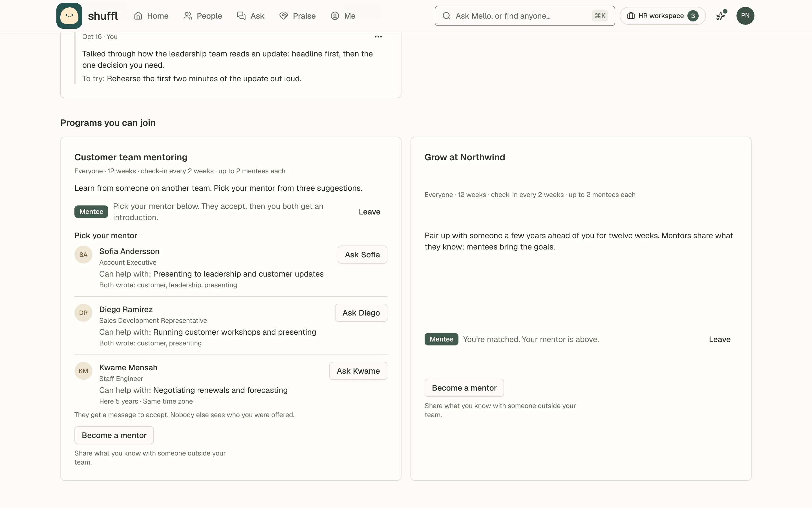Screen dimensions: 812x508
Task: Open the HR workspace switcher
Action: point(663,16)
